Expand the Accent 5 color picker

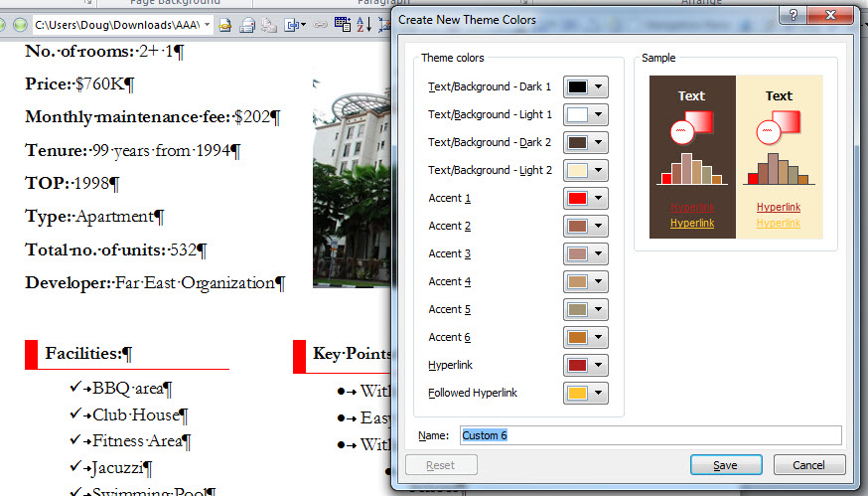coord(598,309)
